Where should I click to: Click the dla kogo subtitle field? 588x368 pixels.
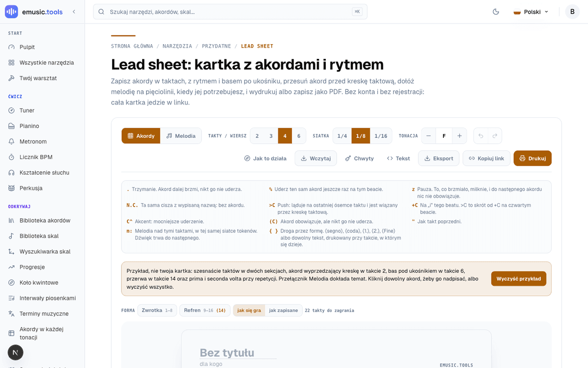(211, 364)
